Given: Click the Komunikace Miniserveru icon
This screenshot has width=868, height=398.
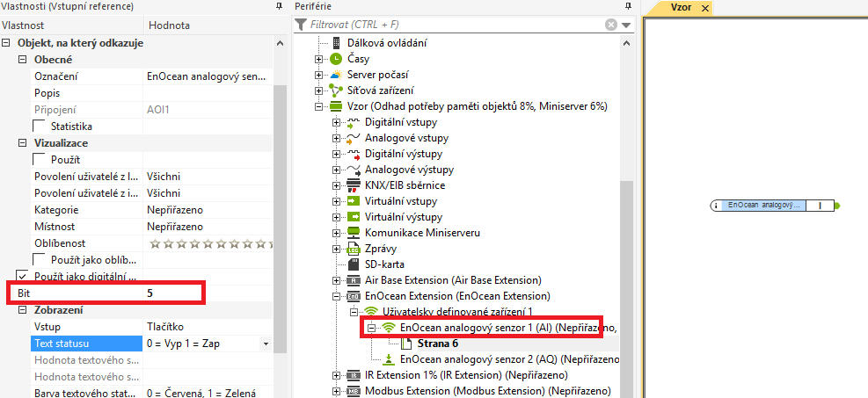Looking at the screenshot, I should 354,232.
